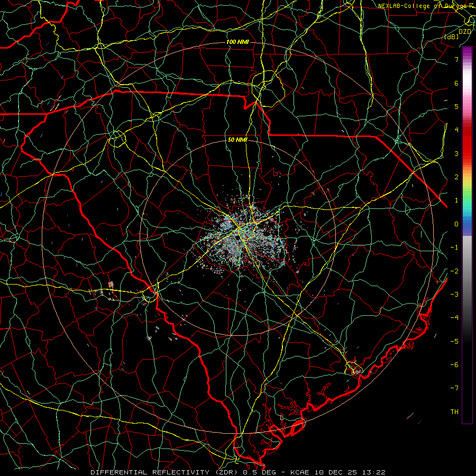Click the 100 NMI range ring label
Screen dimensions: 476x476
(237, 42)
